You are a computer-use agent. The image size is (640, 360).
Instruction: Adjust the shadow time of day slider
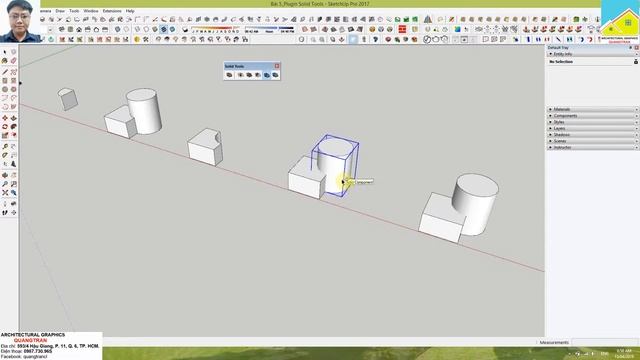(x=269, y=29)
